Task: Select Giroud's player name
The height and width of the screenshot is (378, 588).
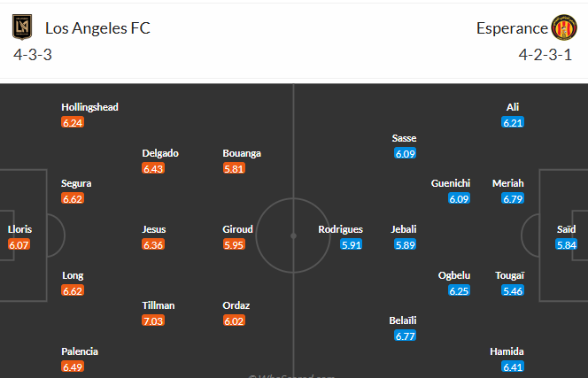Action: coord(237,229)
